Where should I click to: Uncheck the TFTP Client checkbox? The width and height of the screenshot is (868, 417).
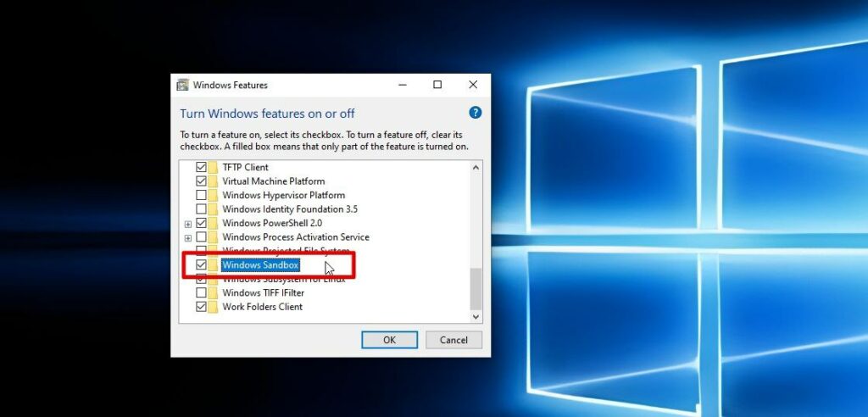[201, 167]
